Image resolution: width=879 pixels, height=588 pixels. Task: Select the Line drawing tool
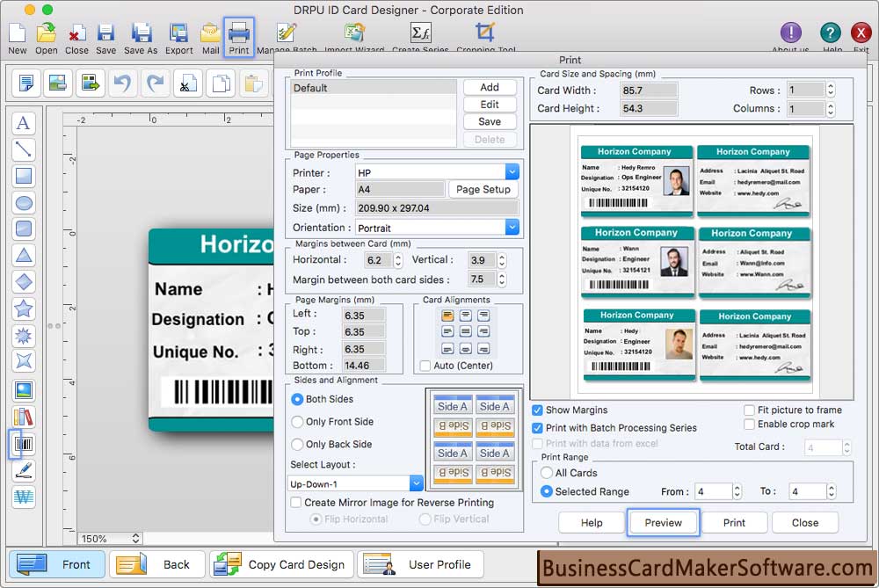click(24, 149)
